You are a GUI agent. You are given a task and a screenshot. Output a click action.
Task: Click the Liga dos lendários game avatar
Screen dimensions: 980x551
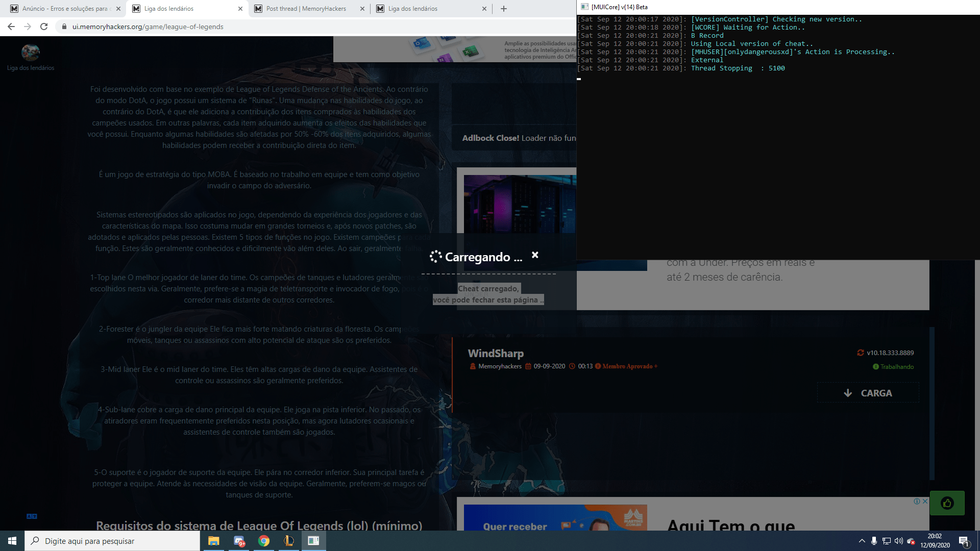[x=31, y=52]
